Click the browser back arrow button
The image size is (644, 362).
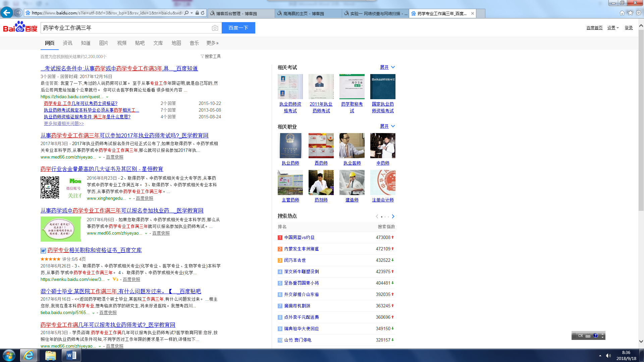coord(6,13)
